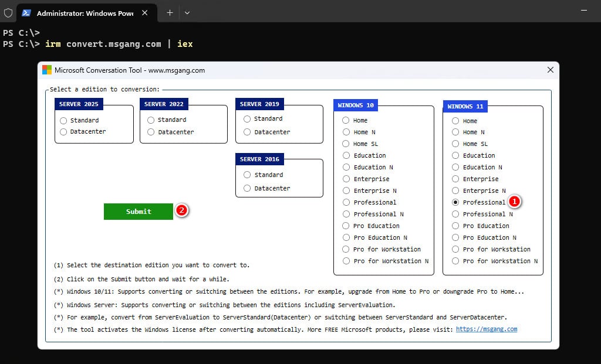Click the shield icon in title bar

8,13
